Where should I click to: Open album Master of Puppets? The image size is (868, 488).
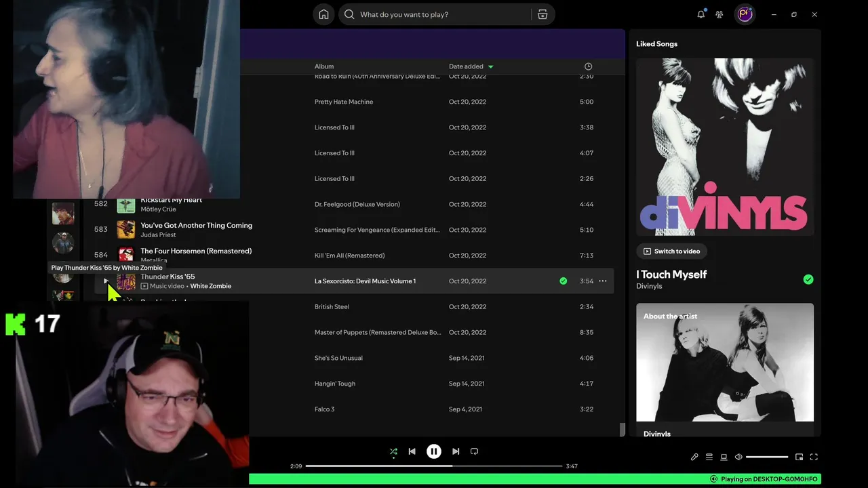coord(378,332)
